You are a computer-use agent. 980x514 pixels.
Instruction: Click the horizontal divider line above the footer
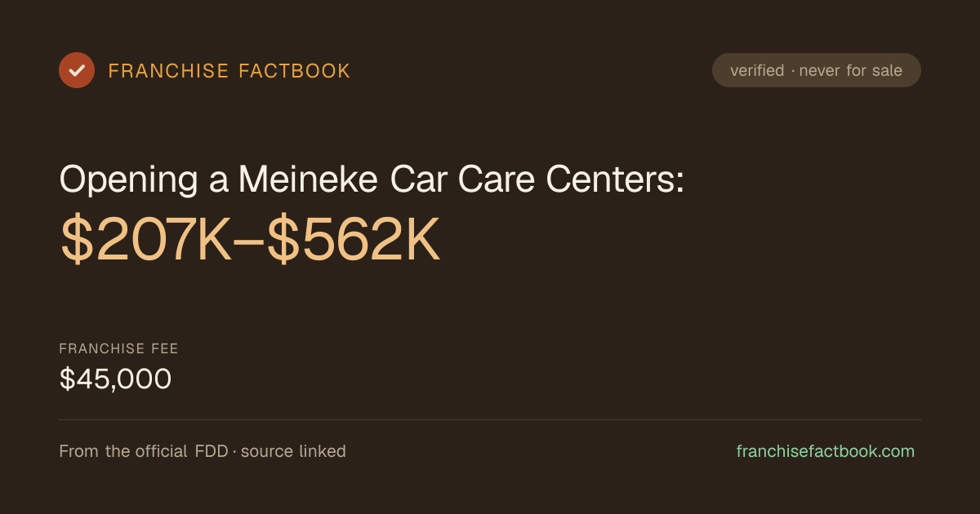490,420
